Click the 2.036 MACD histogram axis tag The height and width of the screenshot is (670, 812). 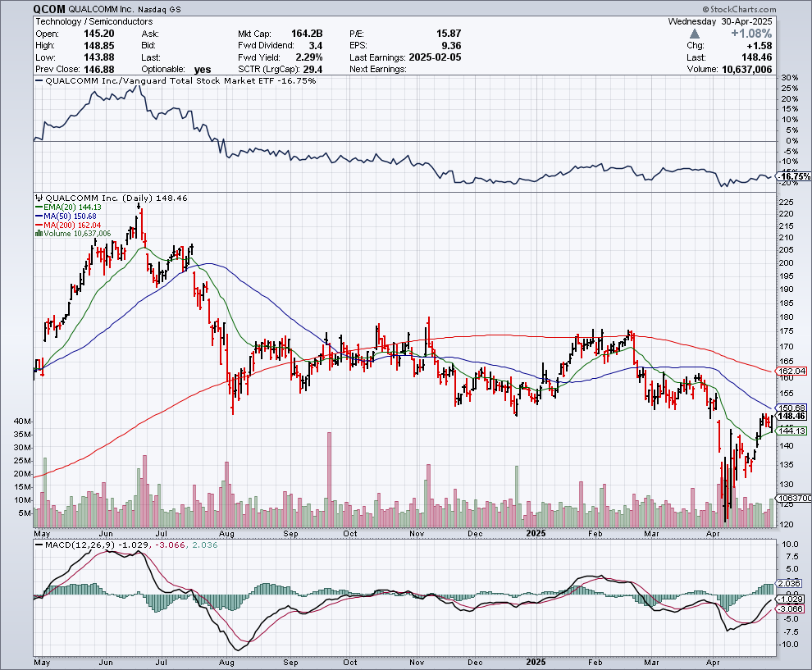(x=790, y=583)
